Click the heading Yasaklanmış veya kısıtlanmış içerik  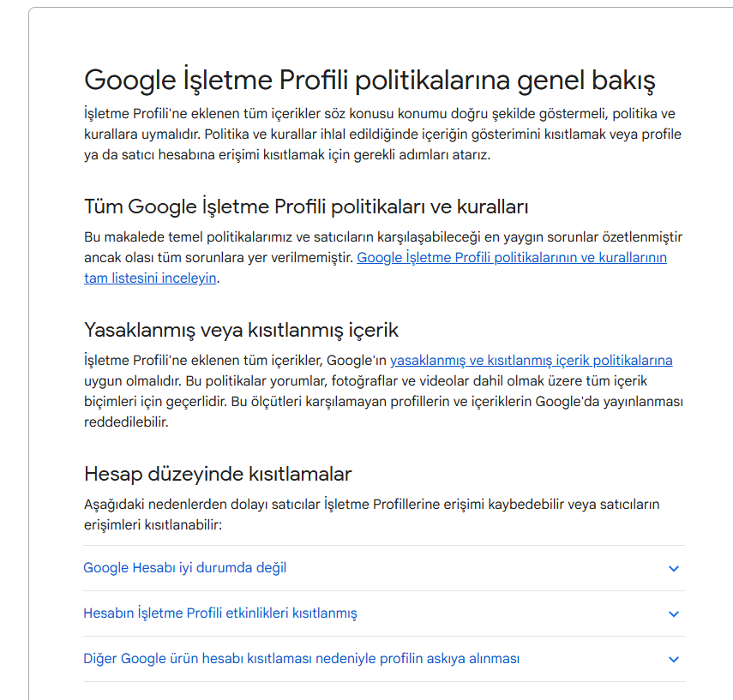241,331
